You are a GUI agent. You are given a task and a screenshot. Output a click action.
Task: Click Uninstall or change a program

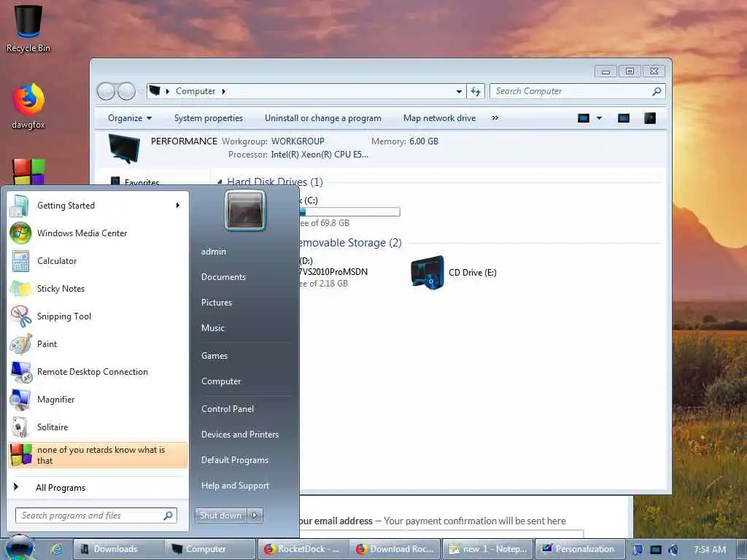323,118
